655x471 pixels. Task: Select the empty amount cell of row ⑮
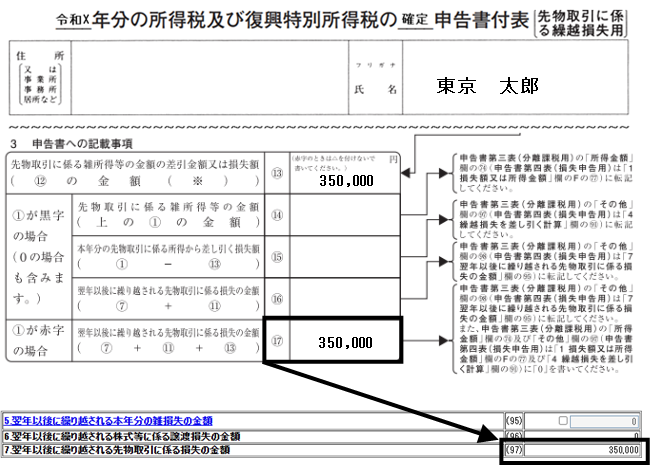pyautogui.click(x=345, y=257)
